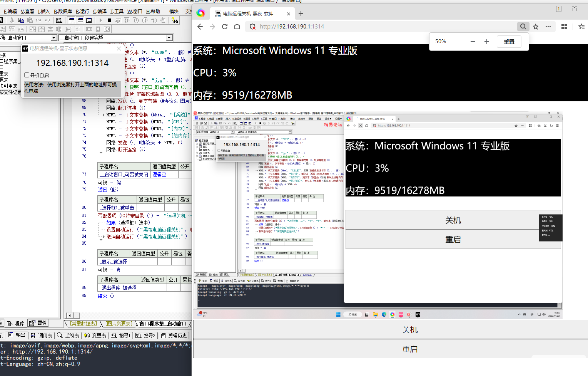The height and width of the screenshot is (376, 588).
Task: Click the shirt skin icon in browser title bar
Action: tap(575, 9)
